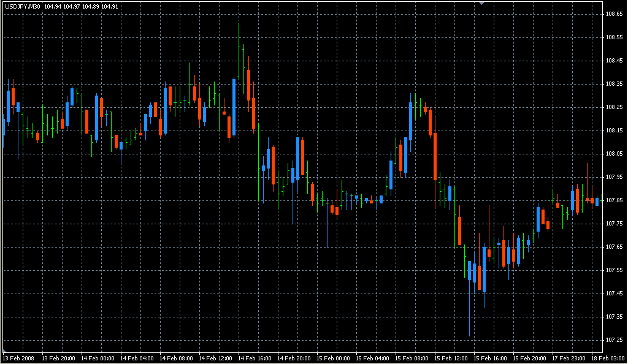Select the 108.45 price axis label

point(614,61)
